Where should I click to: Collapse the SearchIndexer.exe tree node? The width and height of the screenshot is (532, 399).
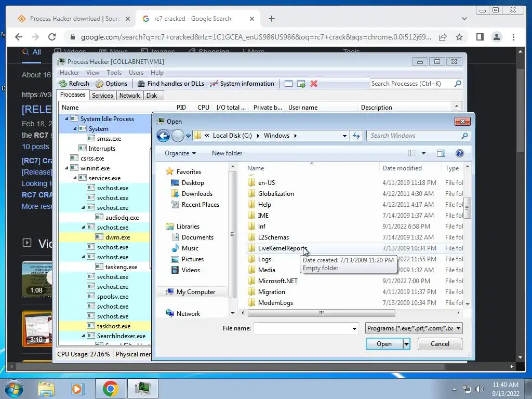[x=83, y=336]
